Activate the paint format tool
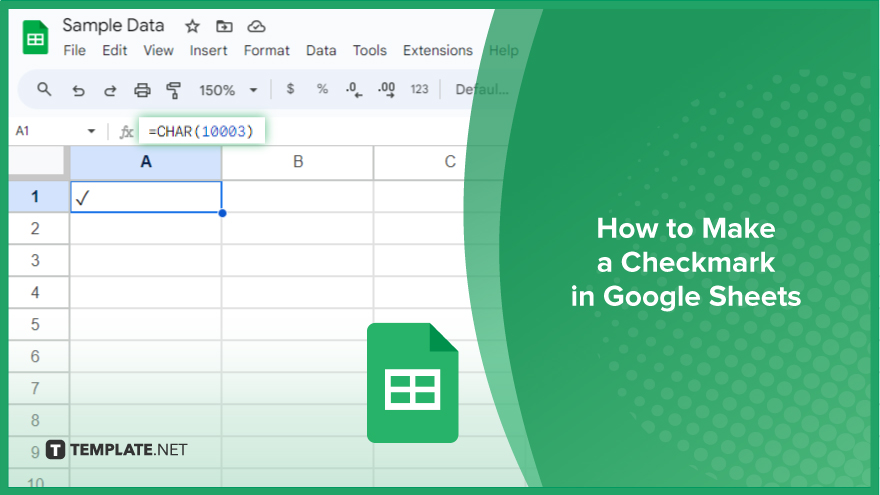 [x=173, y=90]
